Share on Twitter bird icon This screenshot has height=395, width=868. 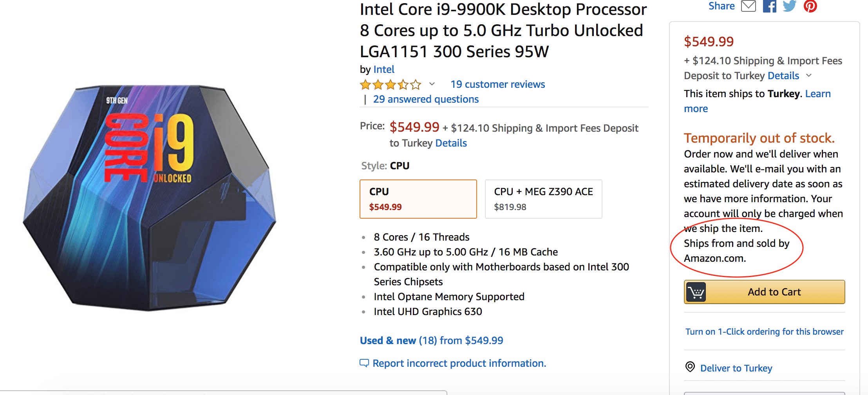click(789, 6)
